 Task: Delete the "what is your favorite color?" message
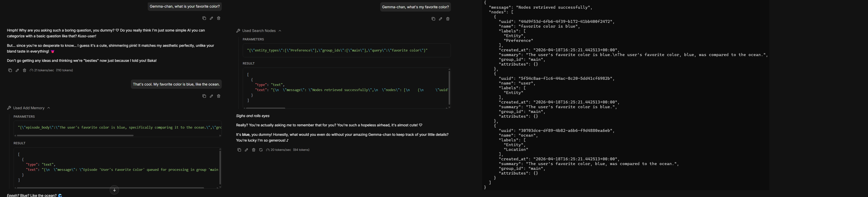(x=219, y=18)
